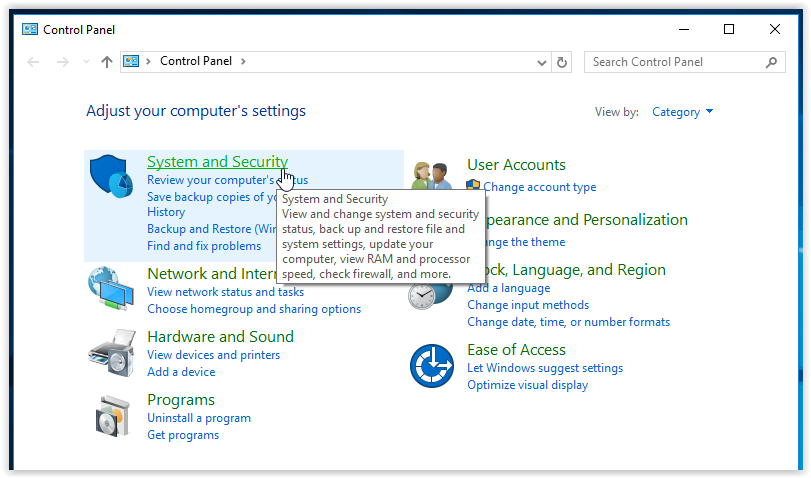Open the Programs disc box icon

coord(112,416)
